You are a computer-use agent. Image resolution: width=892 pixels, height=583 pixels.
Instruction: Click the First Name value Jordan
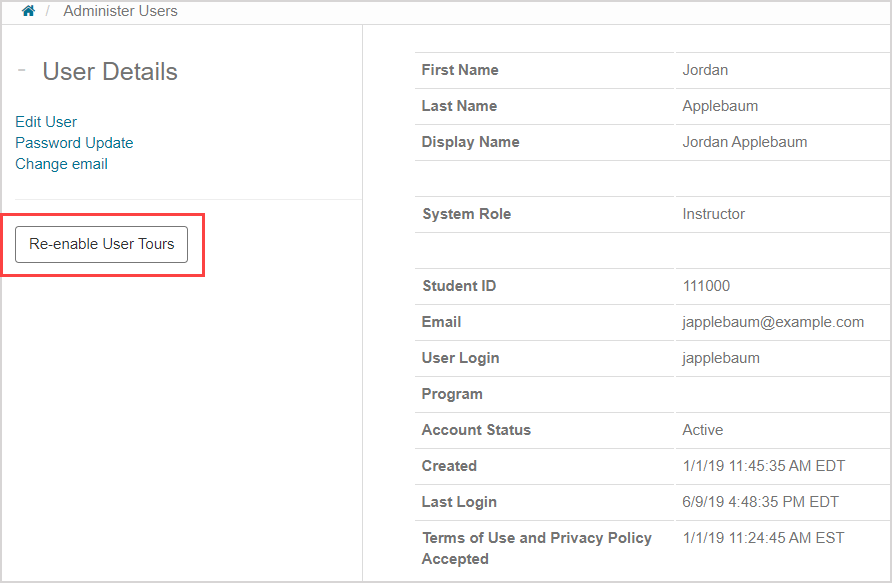[x=704, y=70]
